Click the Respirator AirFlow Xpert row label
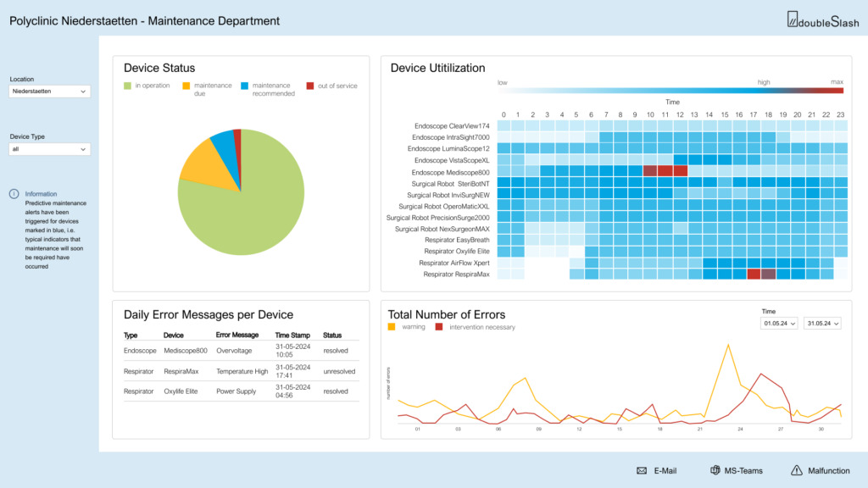 tap(454, 263)
